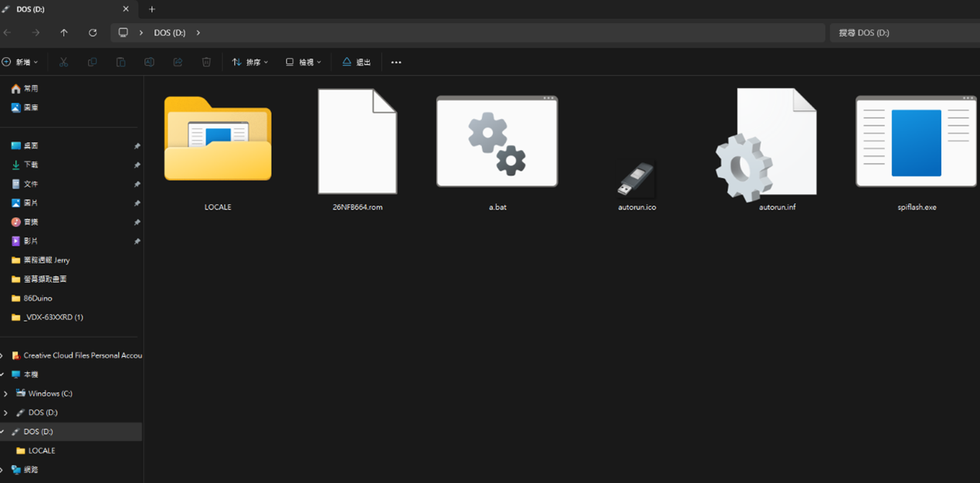980x483 pixels.
Task: Select the 26NFB664.rom file
Action: [x=358, y=147]
